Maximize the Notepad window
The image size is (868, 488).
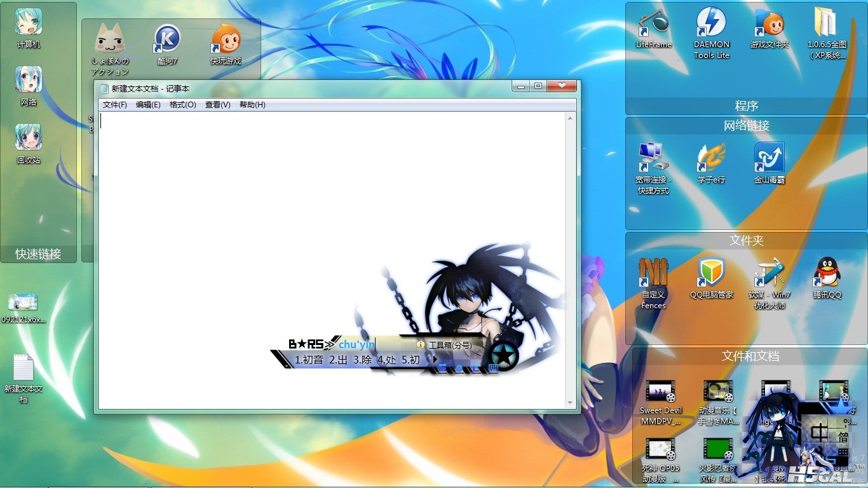tap(538, 86)
